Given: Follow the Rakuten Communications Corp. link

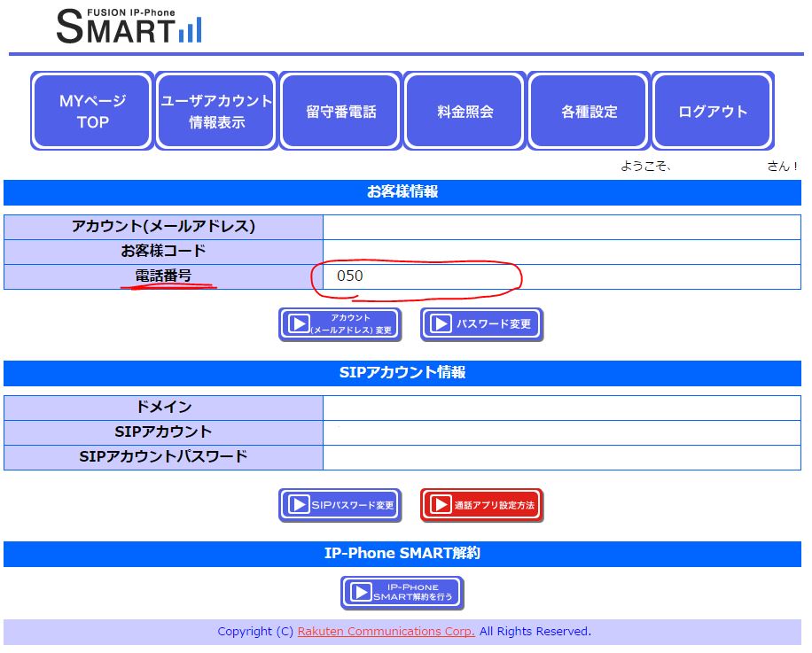Looking at the screenshot, I should tap(386, 631).
